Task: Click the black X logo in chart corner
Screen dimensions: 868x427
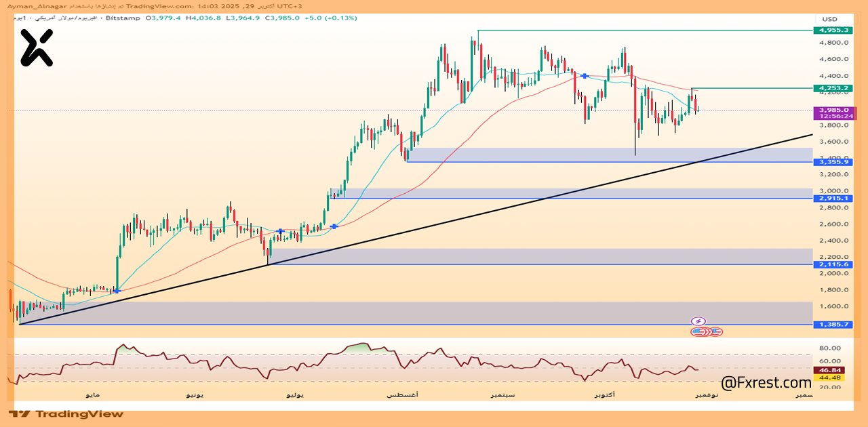Action: pyautogui.click(x=36, y=47)
